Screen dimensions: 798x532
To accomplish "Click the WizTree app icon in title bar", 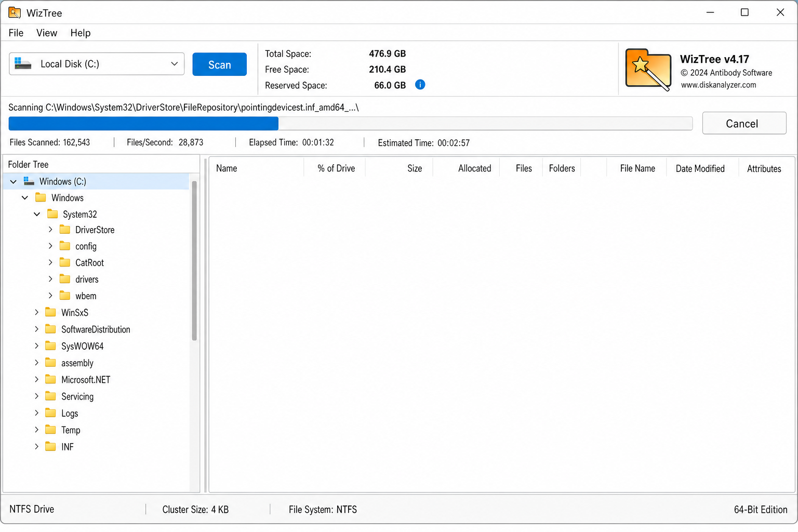I will coord(15,12).
